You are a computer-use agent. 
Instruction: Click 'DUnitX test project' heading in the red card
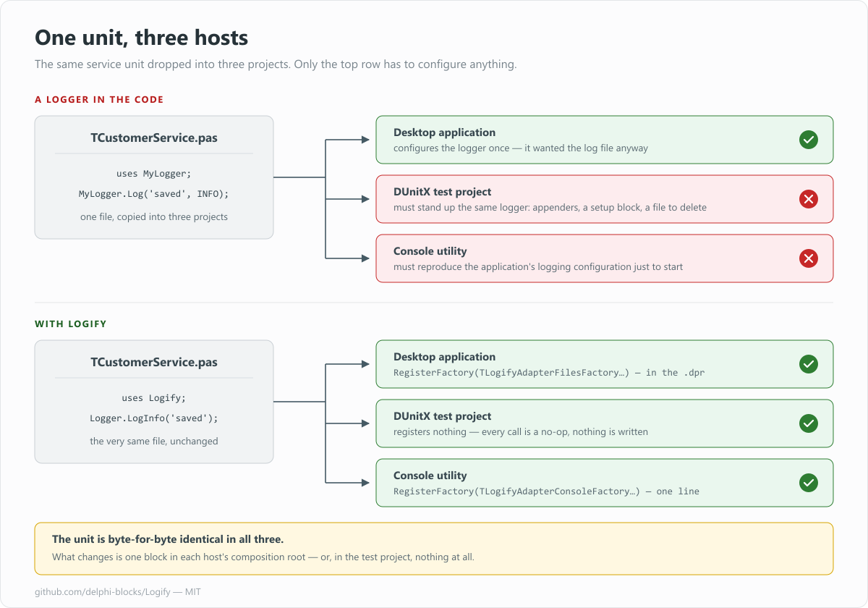pyautogui.click(x=443, y=192)
